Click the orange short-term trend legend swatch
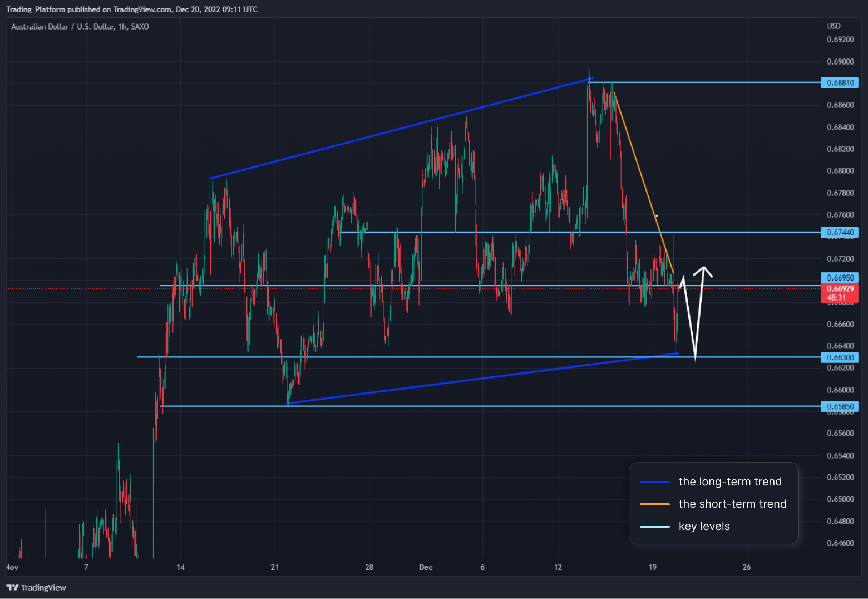This screenshot has width=868, height=599. point(655,504)
